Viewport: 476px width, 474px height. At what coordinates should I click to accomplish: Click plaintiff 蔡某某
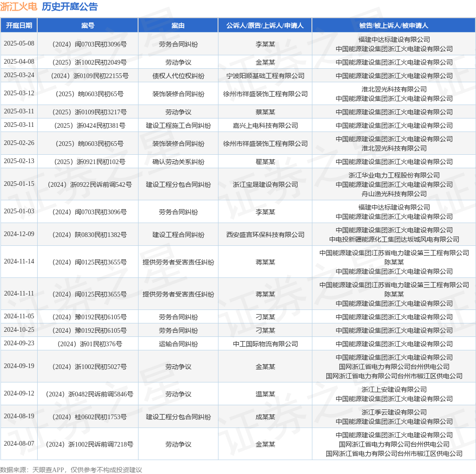(x=265, y=112)
